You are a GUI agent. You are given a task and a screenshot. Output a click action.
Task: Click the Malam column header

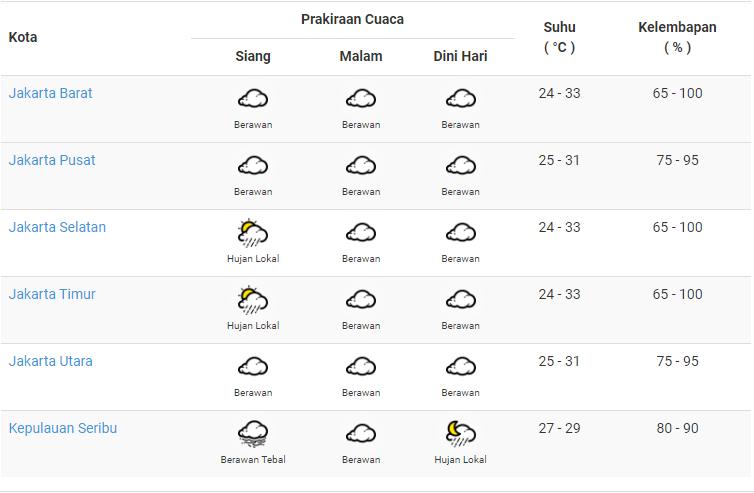(x=361, y=56)
